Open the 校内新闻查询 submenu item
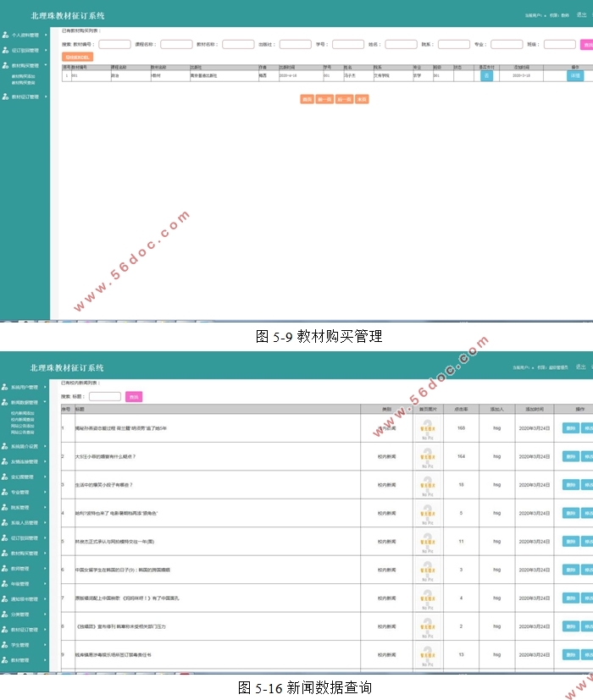Image resolution: width=593 pixels, height=700 pixels. (x=22, y=420)
